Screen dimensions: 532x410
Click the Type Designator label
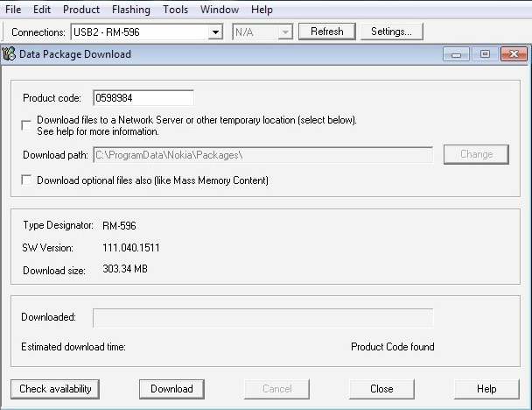58,225
